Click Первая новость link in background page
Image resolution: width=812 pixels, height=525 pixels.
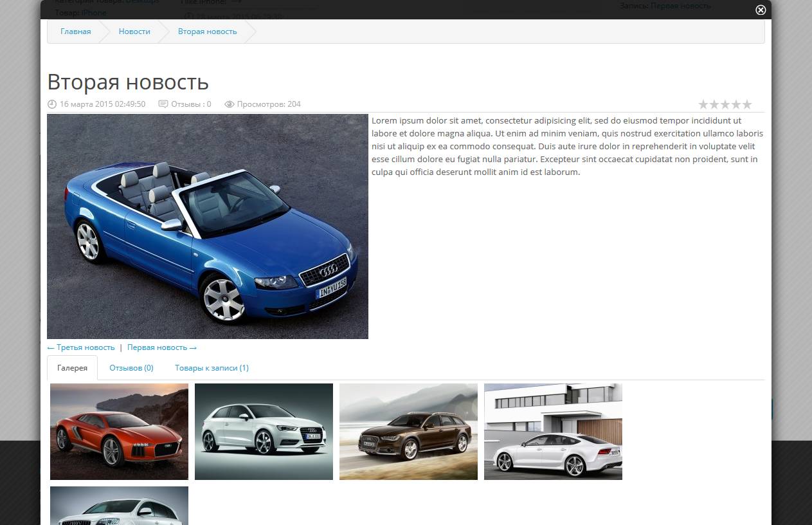click(681, 6)
